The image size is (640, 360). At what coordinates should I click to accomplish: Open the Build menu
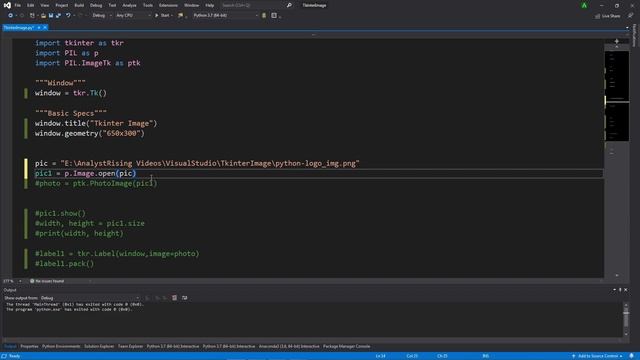click(x=79, y=5)
